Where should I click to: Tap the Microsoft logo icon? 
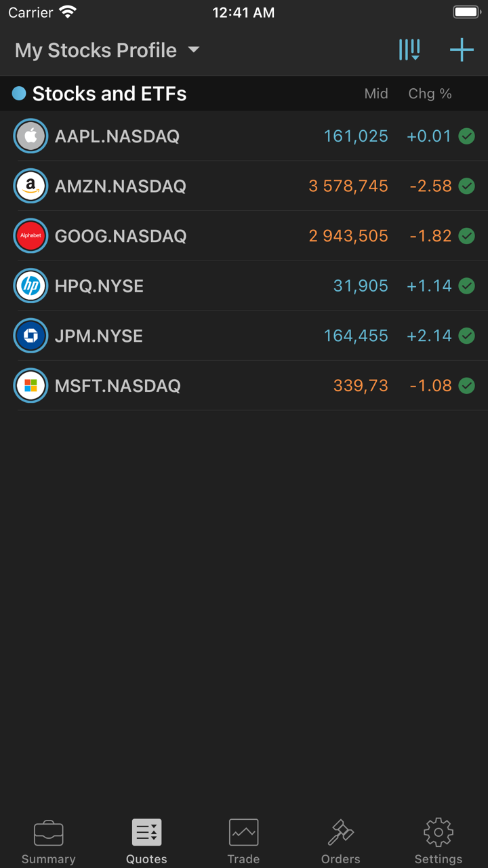point(30,386)
